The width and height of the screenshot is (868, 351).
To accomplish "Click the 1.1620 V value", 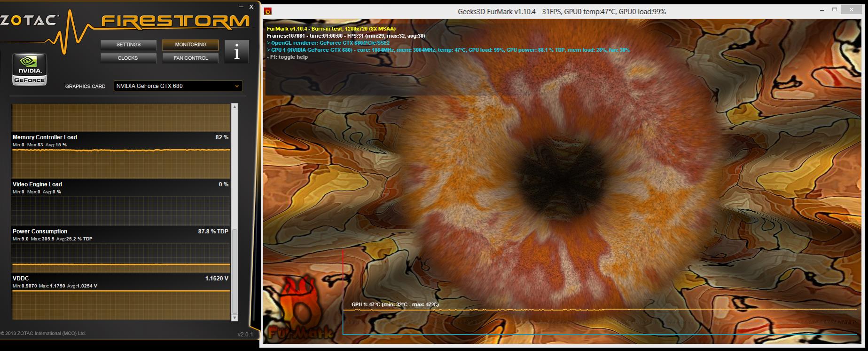I will coord(217,279).
